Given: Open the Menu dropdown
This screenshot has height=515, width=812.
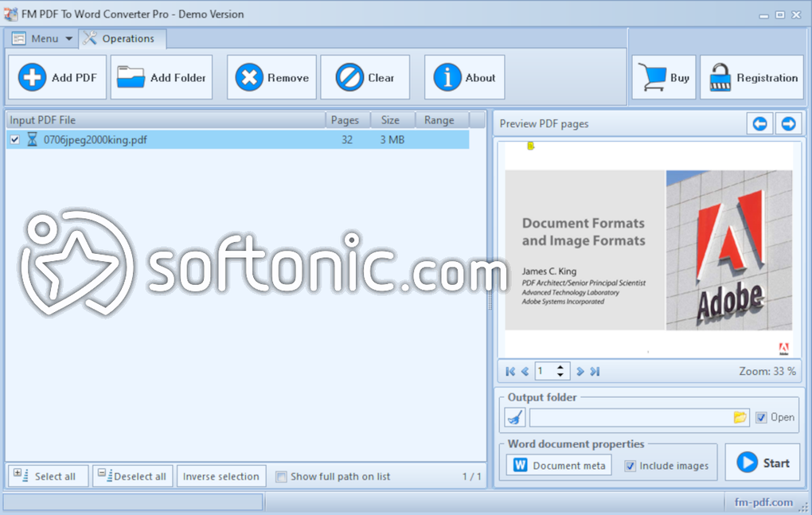Looking at the screenshot, I should [42, 38].
